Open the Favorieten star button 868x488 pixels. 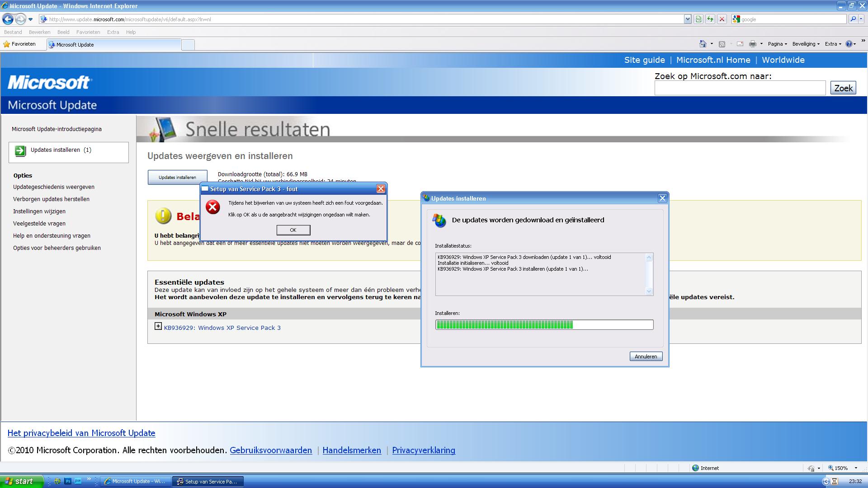coord(19,44)
